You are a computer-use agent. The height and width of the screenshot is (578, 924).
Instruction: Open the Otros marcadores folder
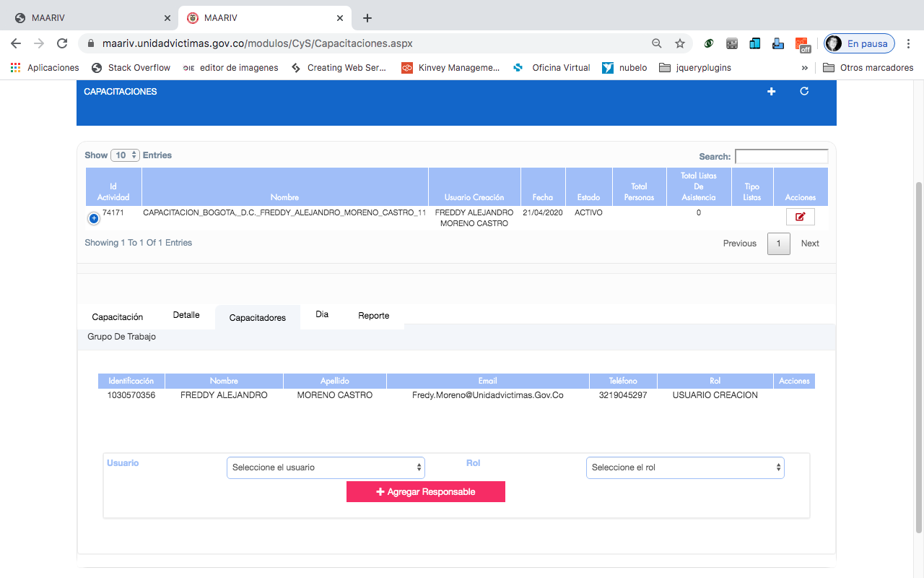[868, 68]
